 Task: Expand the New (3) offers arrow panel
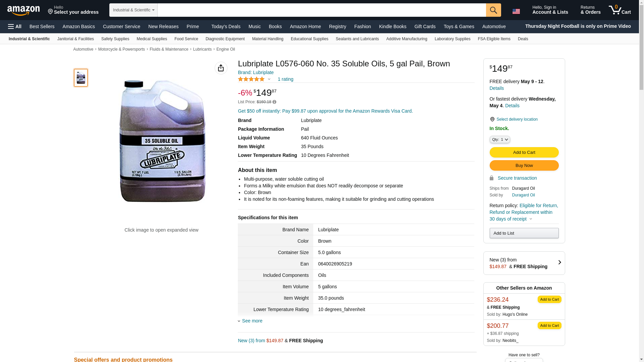coord(559,263)
